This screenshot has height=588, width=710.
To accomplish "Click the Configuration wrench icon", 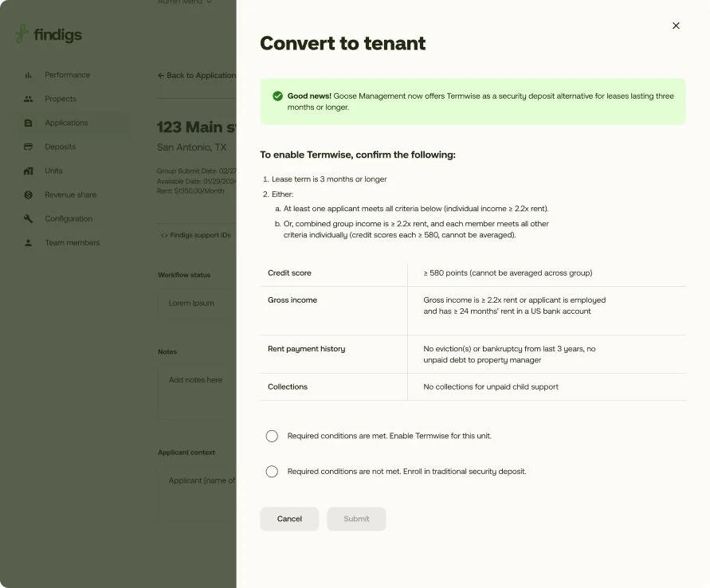I will [29, 218].
